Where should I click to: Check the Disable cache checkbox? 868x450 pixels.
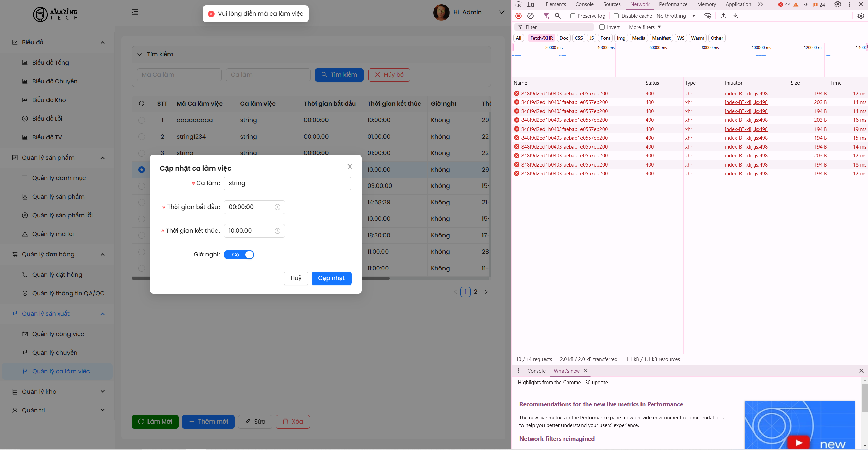[x=616, y=16]
